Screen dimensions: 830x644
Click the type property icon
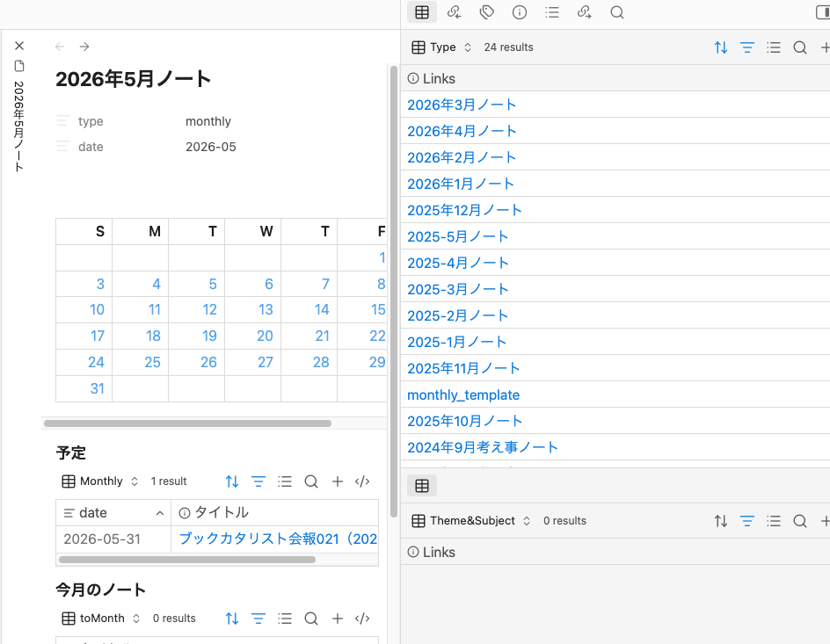[x=62, y=121]
